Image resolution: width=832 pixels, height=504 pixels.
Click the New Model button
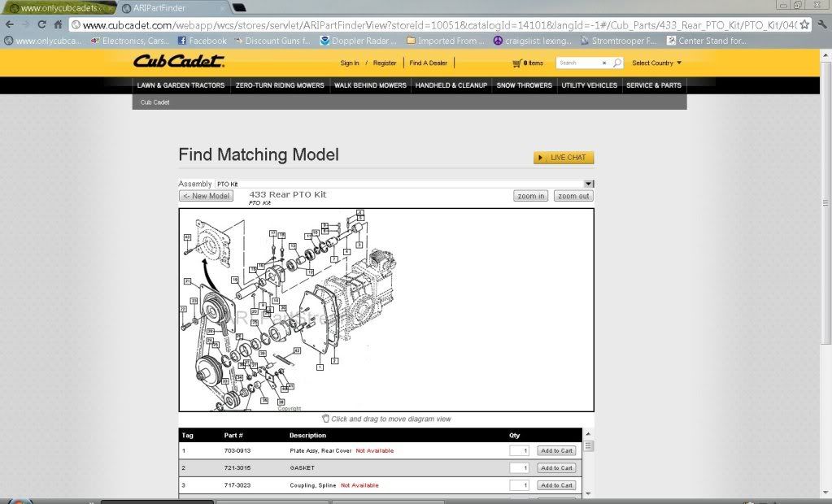coord(207,196)
